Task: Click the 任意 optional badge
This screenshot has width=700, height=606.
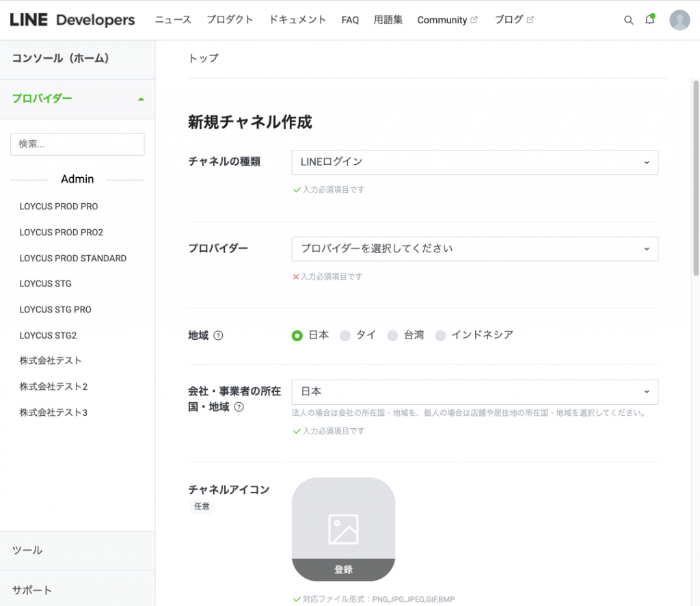Action: 202,506
